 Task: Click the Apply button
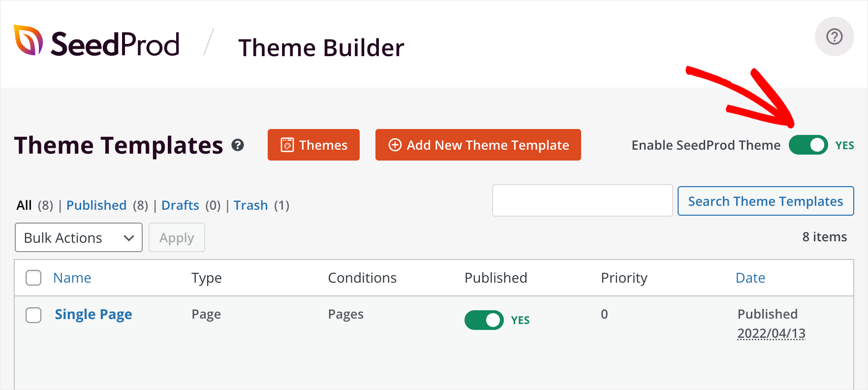coord(177,237)
